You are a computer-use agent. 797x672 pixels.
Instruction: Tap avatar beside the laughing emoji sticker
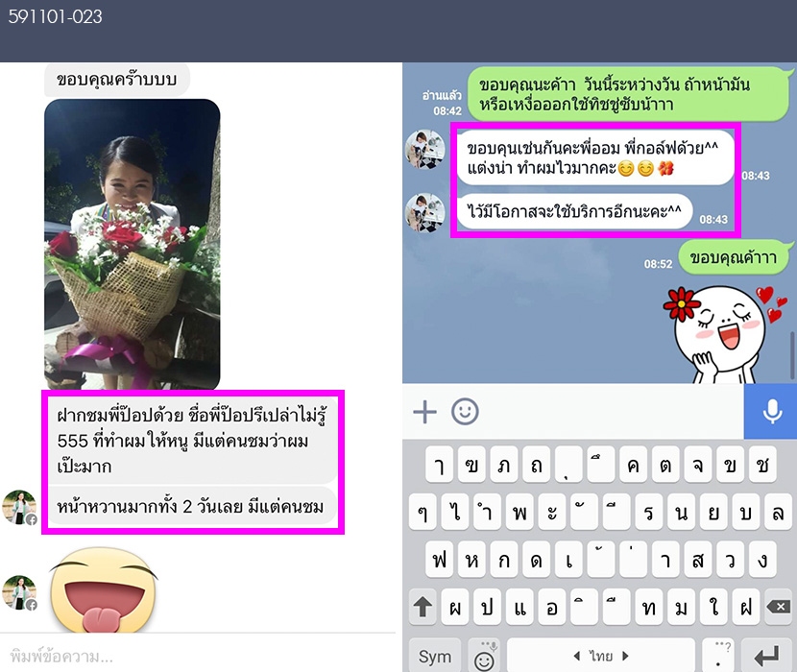coord(20,592)
